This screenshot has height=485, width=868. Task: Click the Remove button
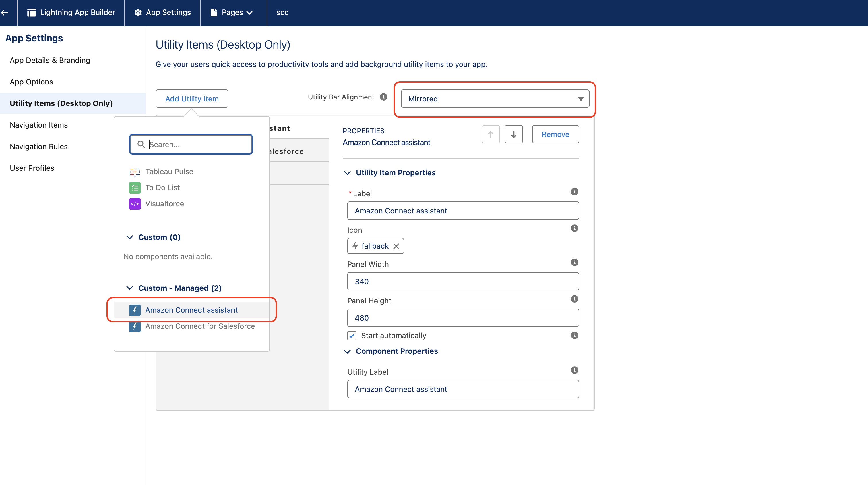555,134
